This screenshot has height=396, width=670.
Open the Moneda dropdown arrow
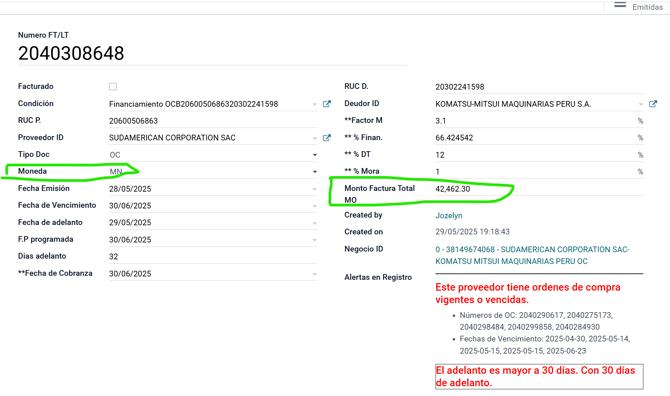(314, 172)
